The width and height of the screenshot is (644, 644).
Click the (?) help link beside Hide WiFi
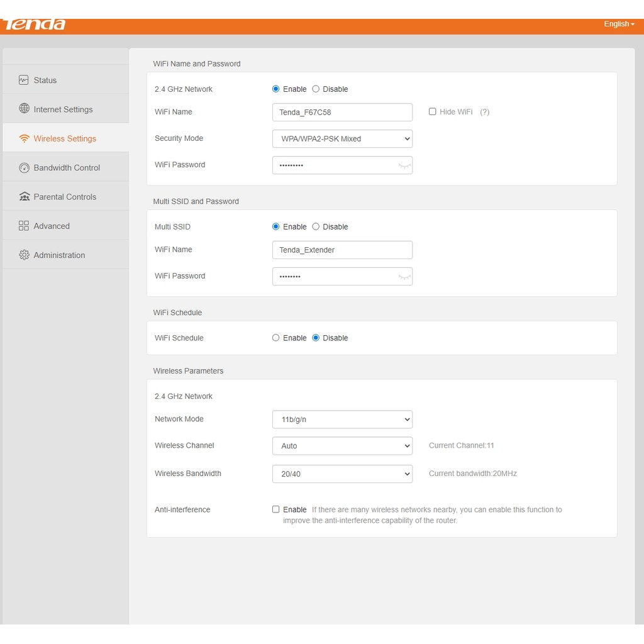coord(484,112)
